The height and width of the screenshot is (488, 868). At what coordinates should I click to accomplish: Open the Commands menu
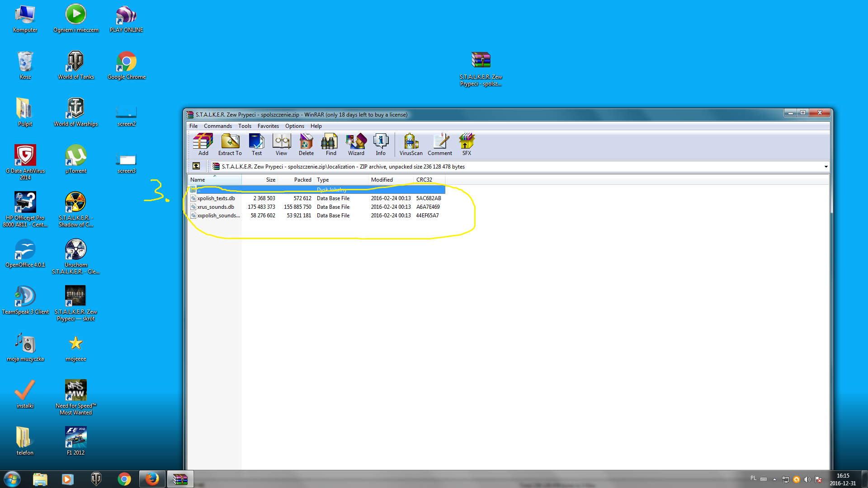pyautogui.click(x=217, y=126)
